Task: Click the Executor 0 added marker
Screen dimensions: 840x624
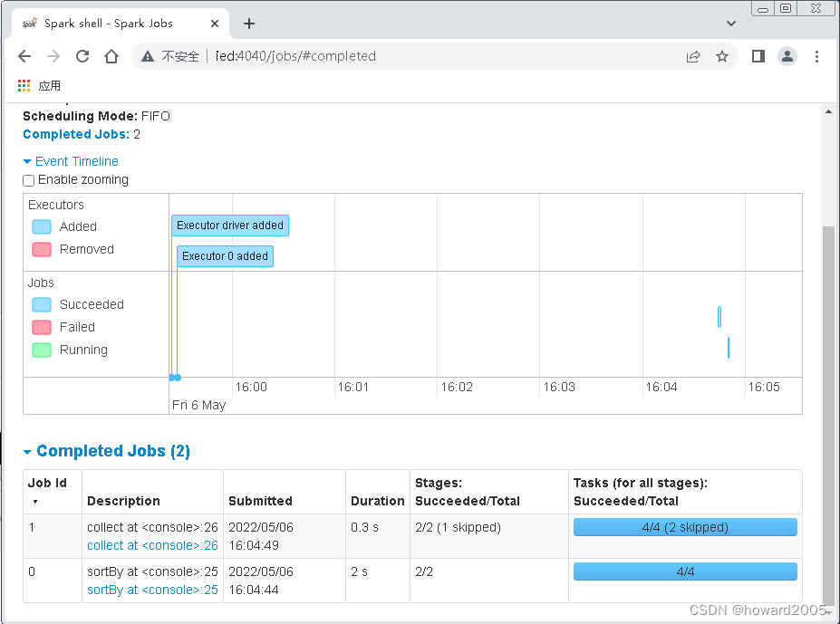Action: (x=225, y=256)
